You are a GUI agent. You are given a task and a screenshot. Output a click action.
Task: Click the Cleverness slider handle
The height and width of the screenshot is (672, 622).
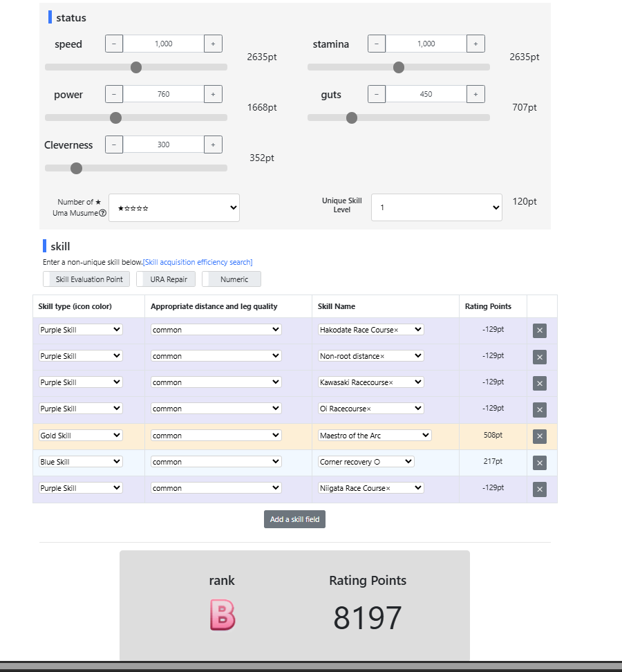(76, 169)
